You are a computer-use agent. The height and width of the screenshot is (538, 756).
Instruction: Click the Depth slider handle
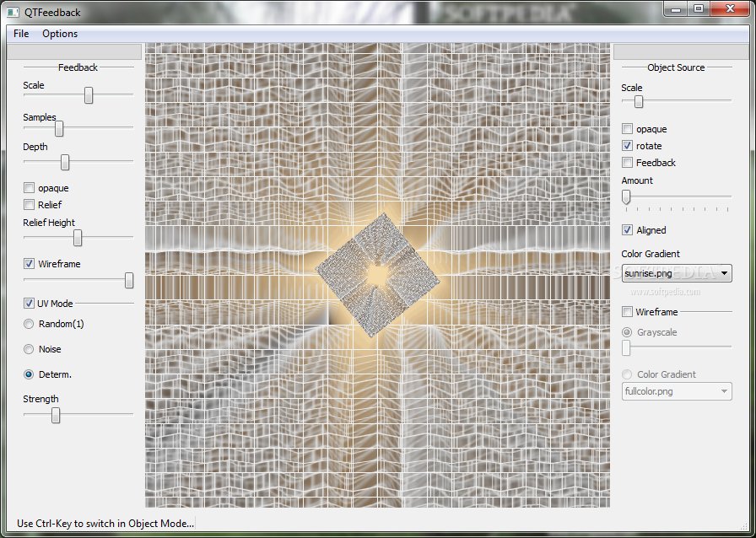[65, 162]
